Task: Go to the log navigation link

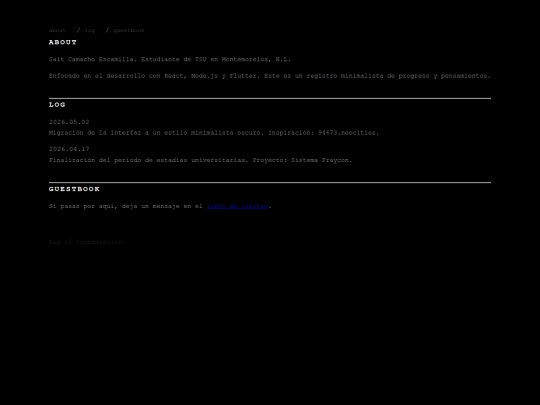Action: [x=90, y=30]
